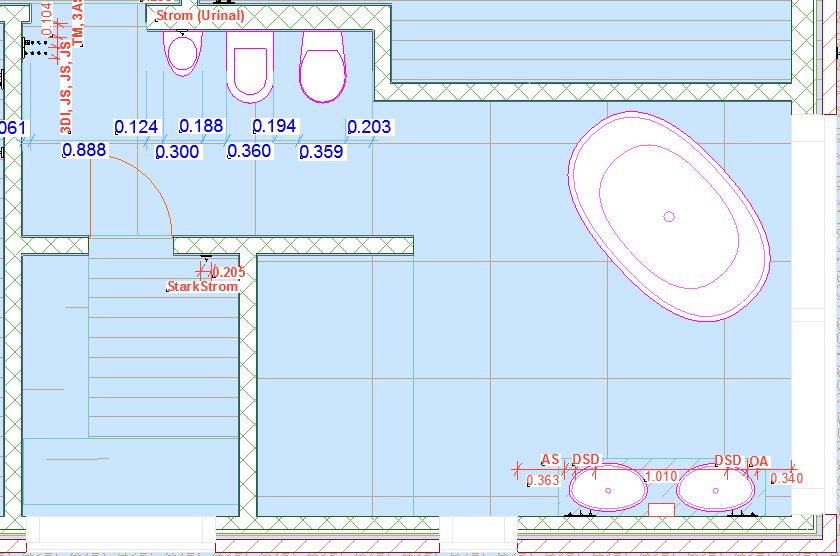
Task: Select the small rectangle between the washbasins
Action: 661,510
